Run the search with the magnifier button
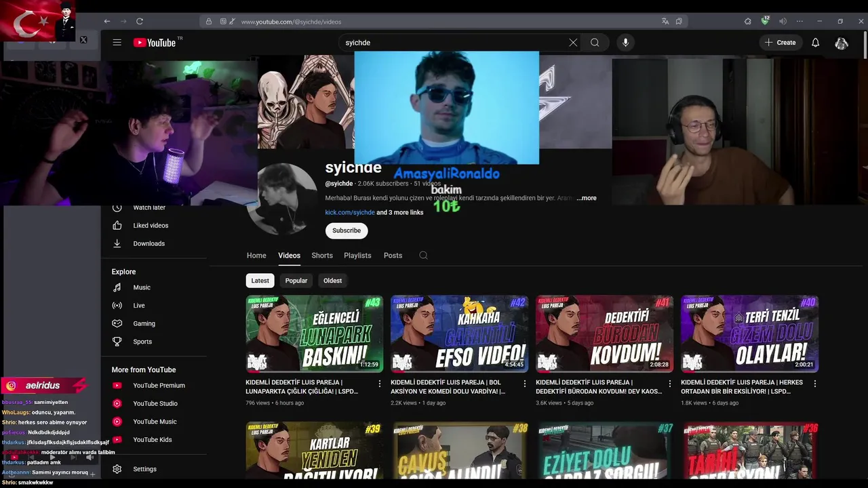868x488 pixels. (x=595, y=43)
